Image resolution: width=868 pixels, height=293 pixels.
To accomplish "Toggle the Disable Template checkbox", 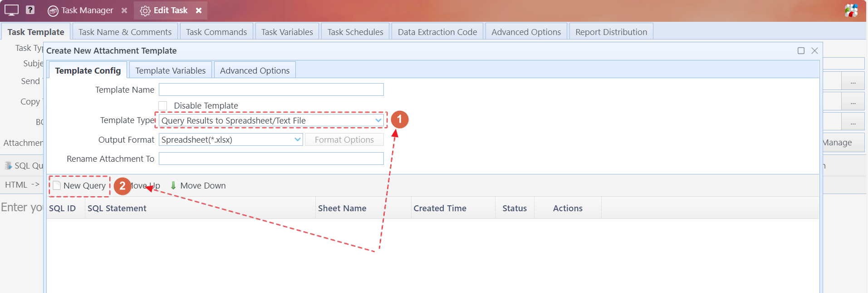I will tap(163, 105).
